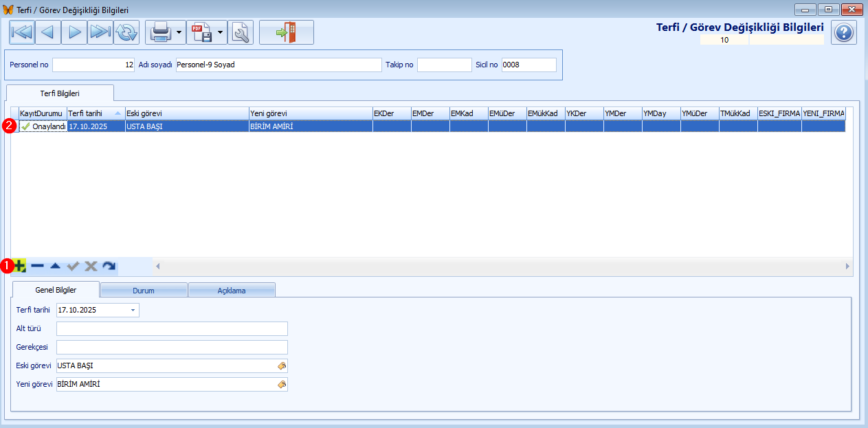
Task: Go to the next record arrow
Action: [74, 32]
